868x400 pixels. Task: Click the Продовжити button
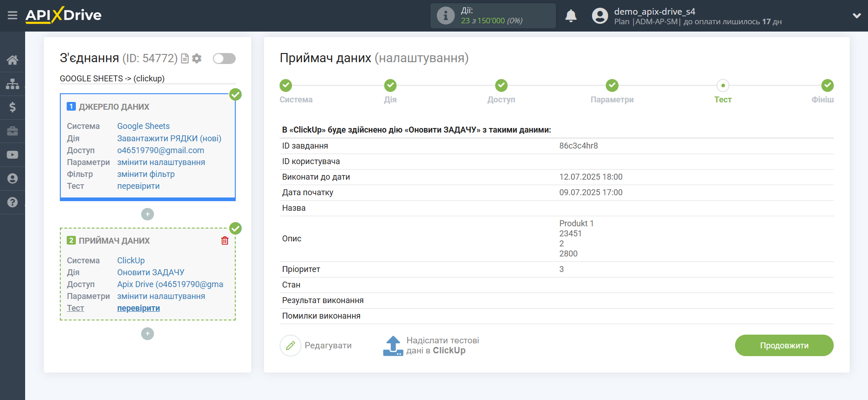coord(784,346)
